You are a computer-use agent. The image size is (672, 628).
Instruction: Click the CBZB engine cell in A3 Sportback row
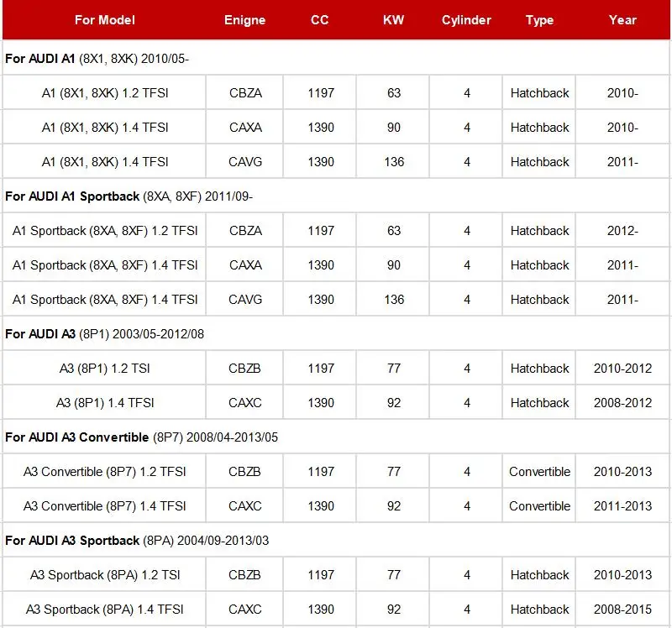click(244, 575)
